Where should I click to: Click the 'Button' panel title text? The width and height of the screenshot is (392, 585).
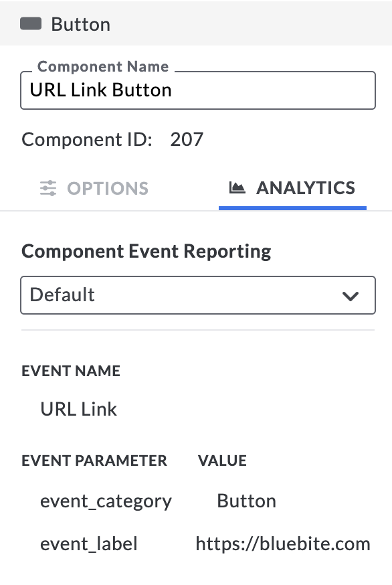80,25
